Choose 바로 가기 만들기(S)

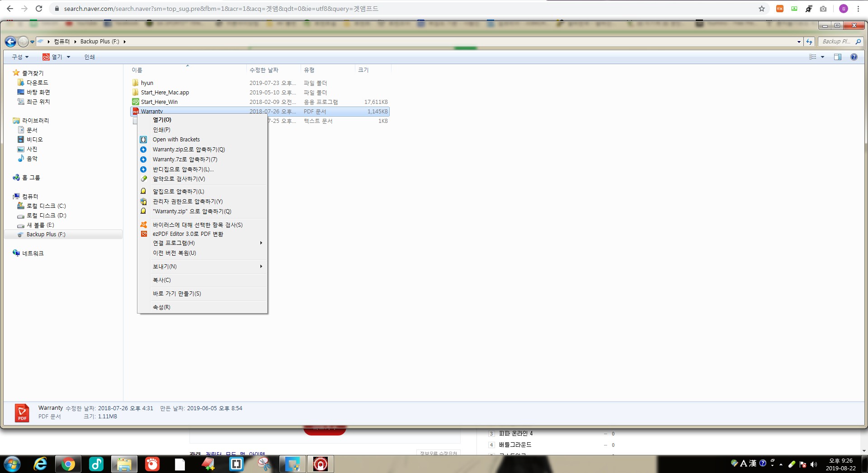click(202, 294)
